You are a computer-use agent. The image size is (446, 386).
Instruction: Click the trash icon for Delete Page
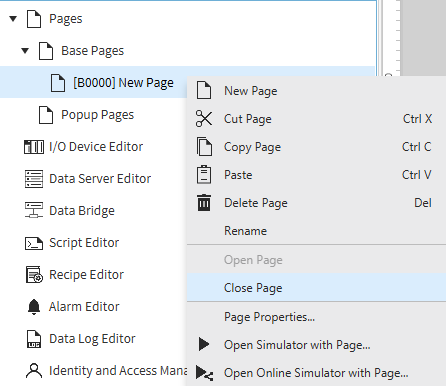click(x=204, y=203)
